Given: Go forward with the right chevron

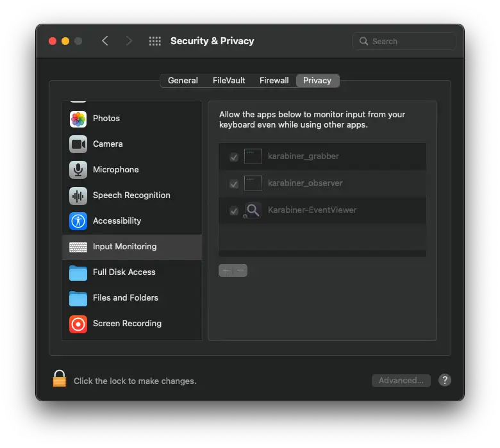Looking at the screenshot, I should (128, 41).
